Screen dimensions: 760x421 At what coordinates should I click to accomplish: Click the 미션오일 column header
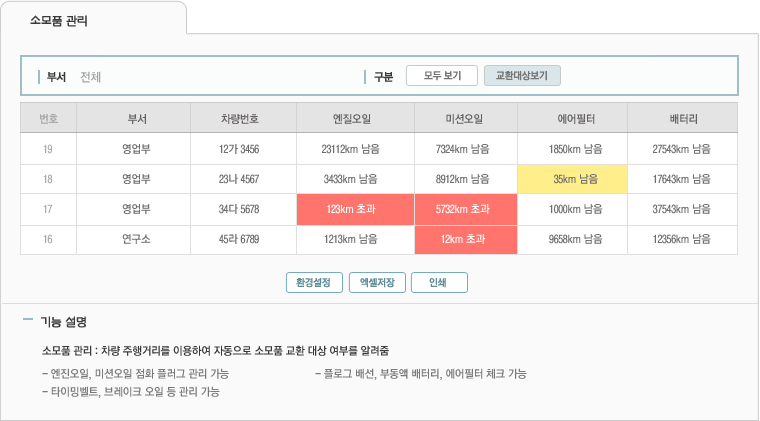[x=466, y=118]
